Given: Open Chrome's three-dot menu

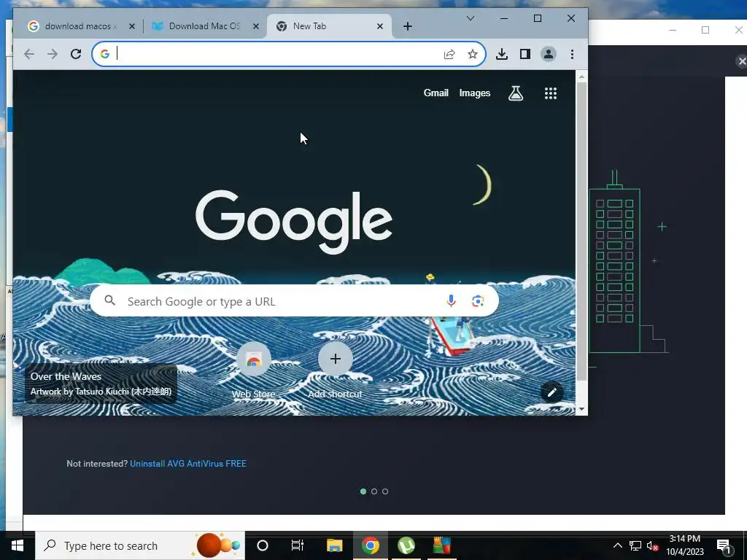Looking at the screenshot, I should coord(572,54).
